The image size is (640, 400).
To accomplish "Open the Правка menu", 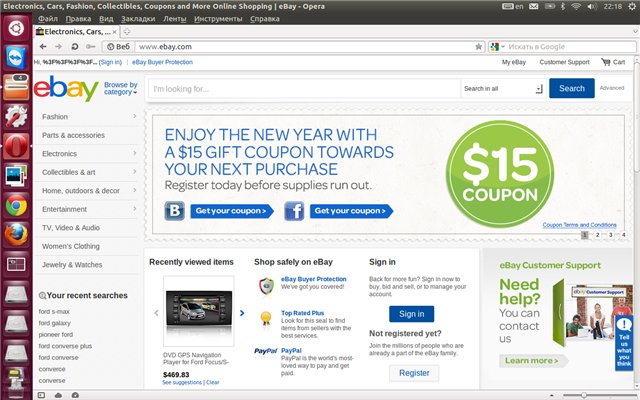I will (78, 19).
